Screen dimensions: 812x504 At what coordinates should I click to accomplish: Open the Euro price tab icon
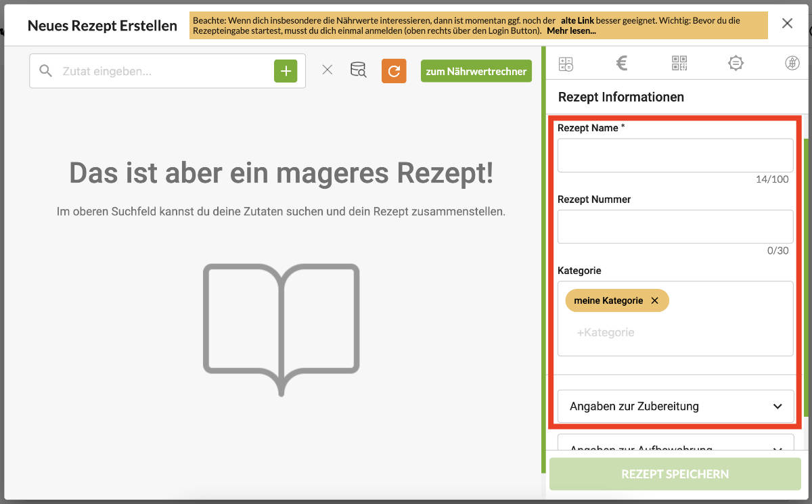pos(622,64)
